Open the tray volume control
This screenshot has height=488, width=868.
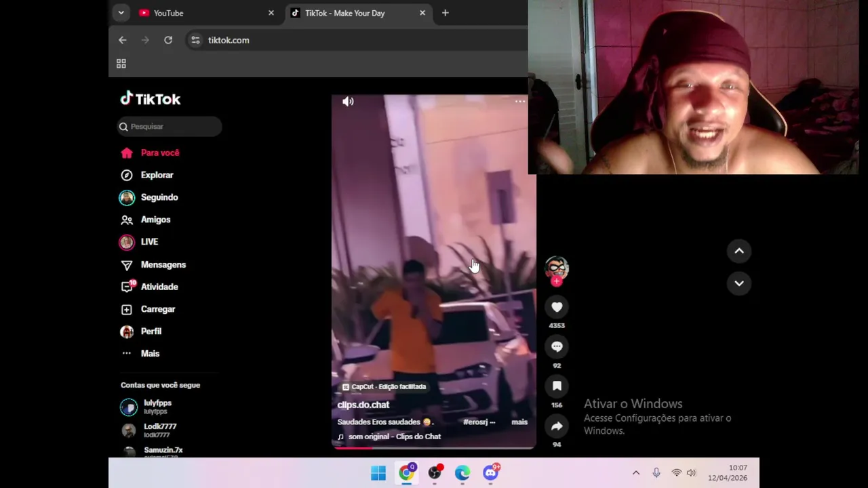pos(691,473)
